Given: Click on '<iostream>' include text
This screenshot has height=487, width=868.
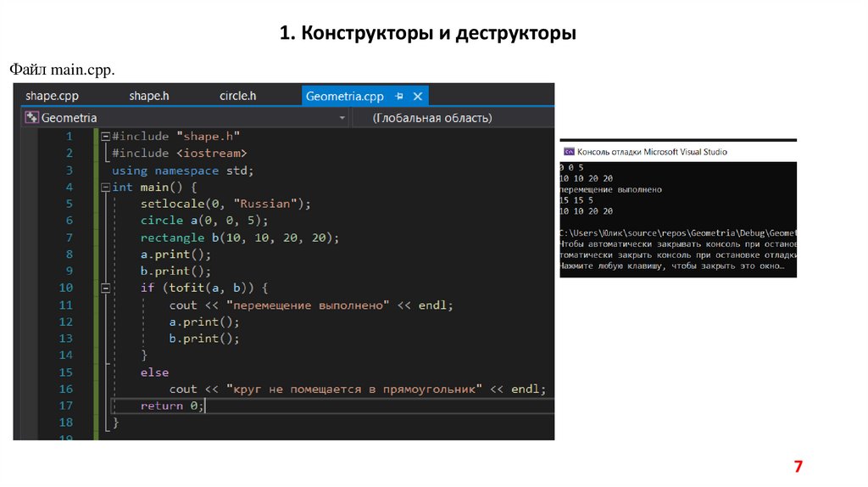Looking at the screenshot, I should click(x=211, y=153).
